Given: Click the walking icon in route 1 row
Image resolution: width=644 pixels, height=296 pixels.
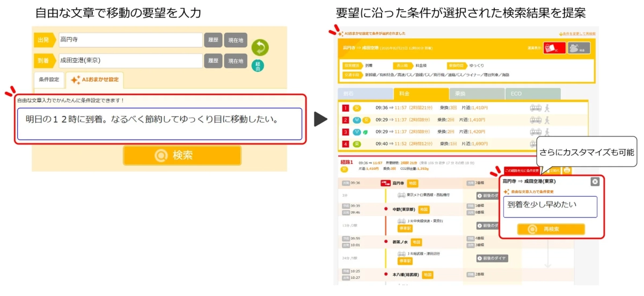Looking at the screenshot, I should (x=546, y=108).
